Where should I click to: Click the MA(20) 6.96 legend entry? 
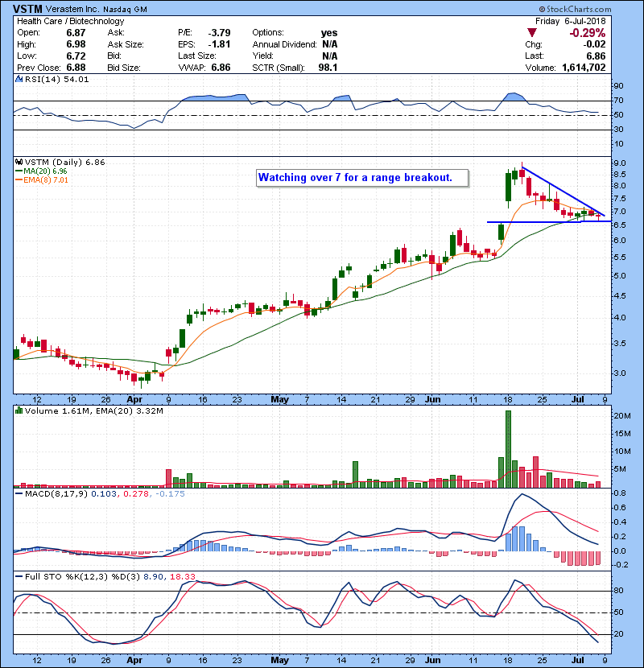(41, 171)
